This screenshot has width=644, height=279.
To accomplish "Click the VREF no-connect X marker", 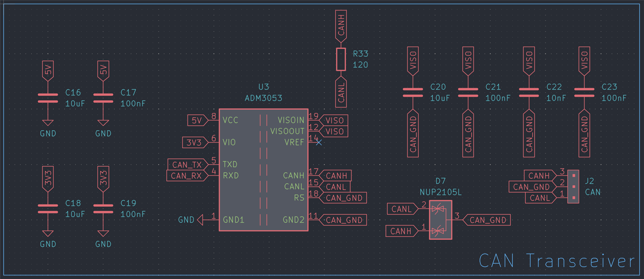I will [x=319, y=142].
